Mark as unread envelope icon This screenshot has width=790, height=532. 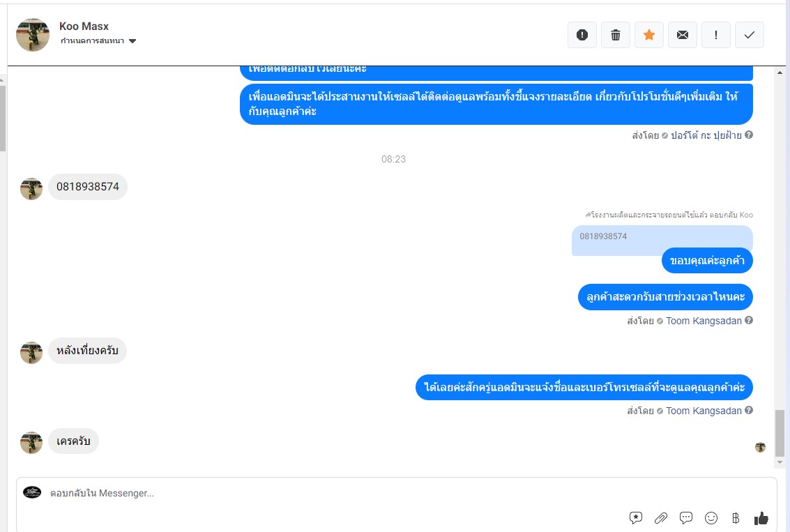point(683,35)
